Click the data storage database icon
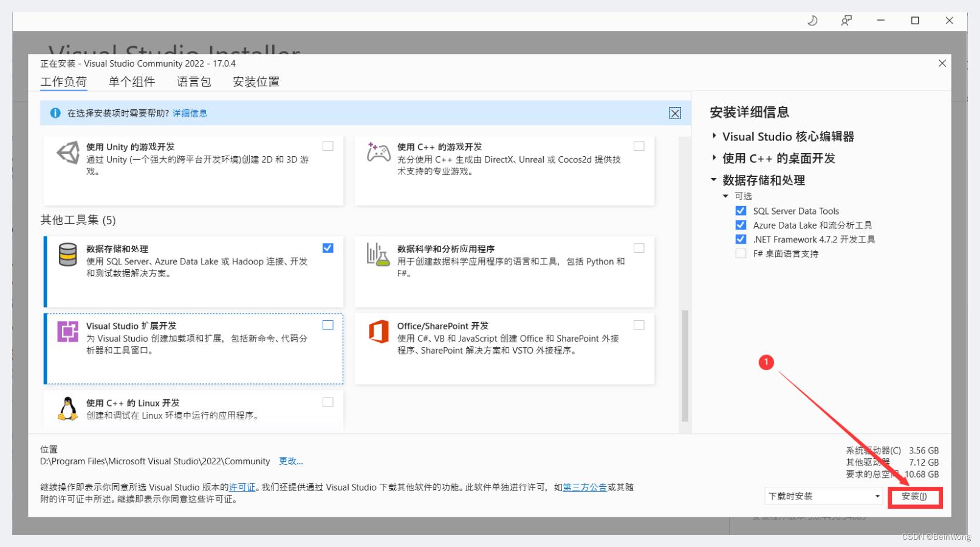 [67, 255]
